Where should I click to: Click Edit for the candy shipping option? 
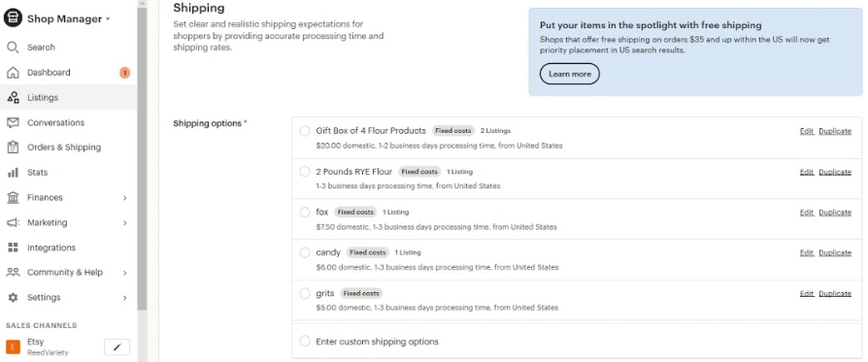point(807,252)
